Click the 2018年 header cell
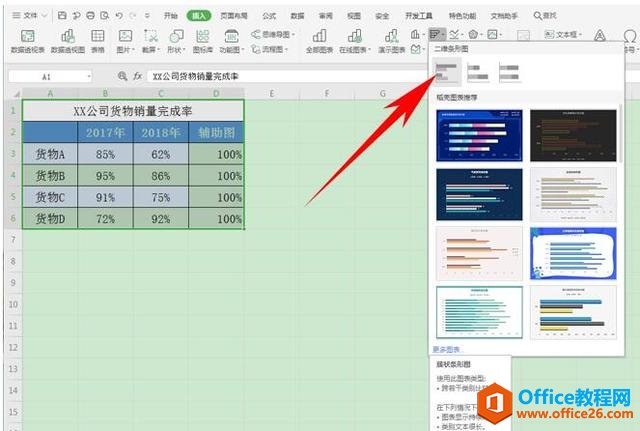The height and width of the screenshot is (431, 640). [161, 132]
